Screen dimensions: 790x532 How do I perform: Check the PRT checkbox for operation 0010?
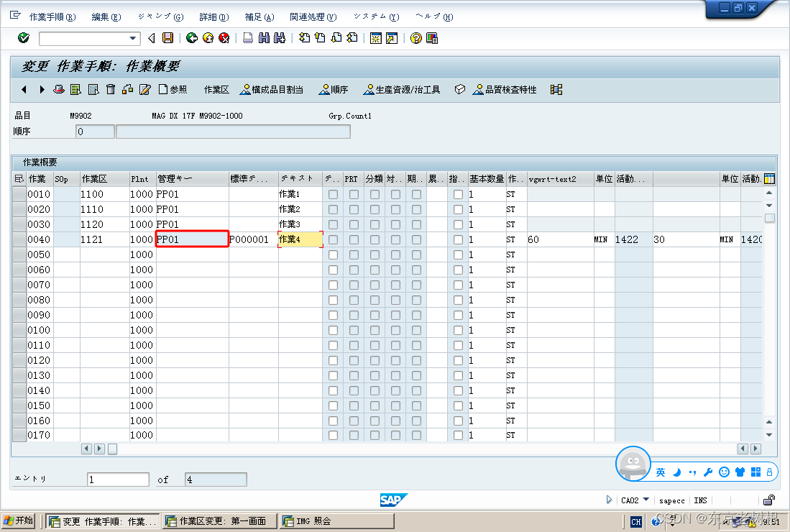[352, 194]
